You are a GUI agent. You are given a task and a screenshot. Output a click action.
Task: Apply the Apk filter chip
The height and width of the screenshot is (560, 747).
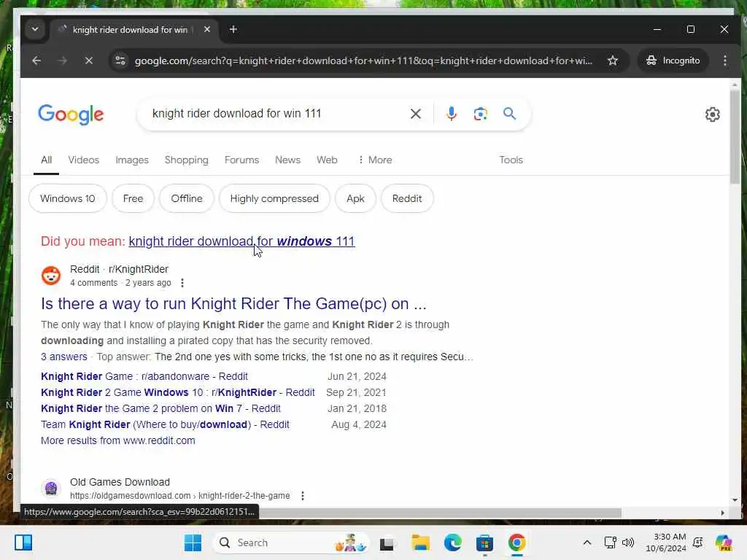[x=355, y=198]
